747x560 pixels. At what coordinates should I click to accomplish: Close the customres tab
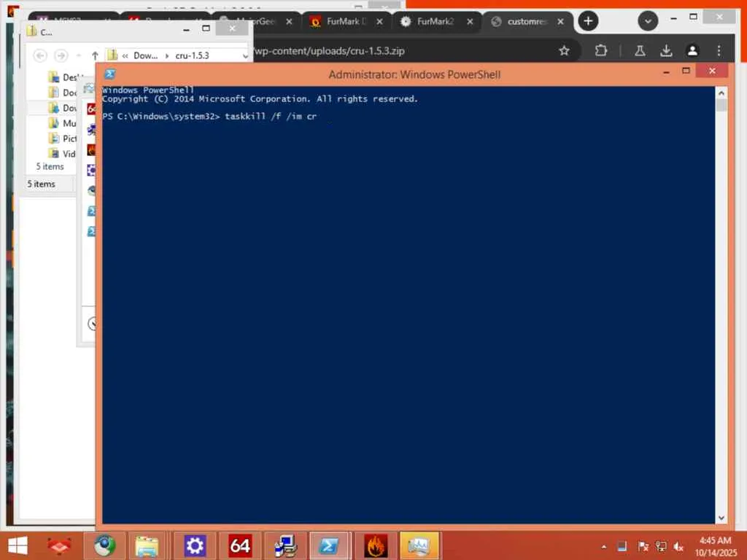(561, 21)
